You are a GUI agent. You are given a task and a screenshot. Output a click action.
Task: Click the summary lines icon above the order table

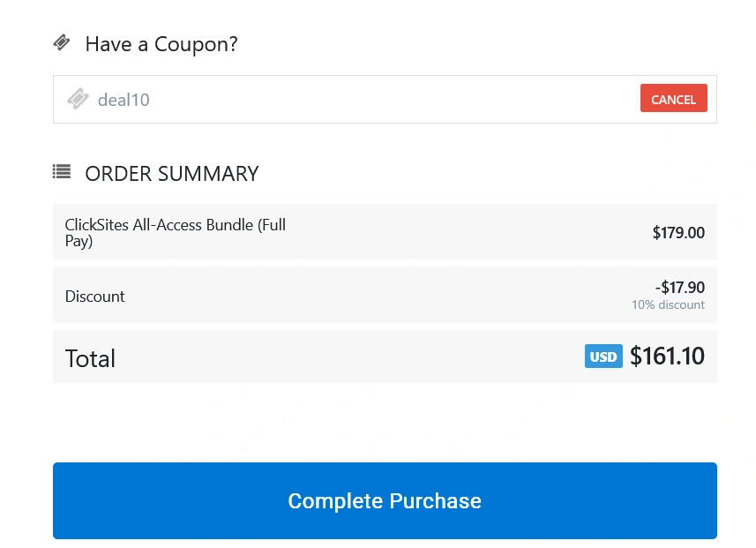tap(62, 171)
